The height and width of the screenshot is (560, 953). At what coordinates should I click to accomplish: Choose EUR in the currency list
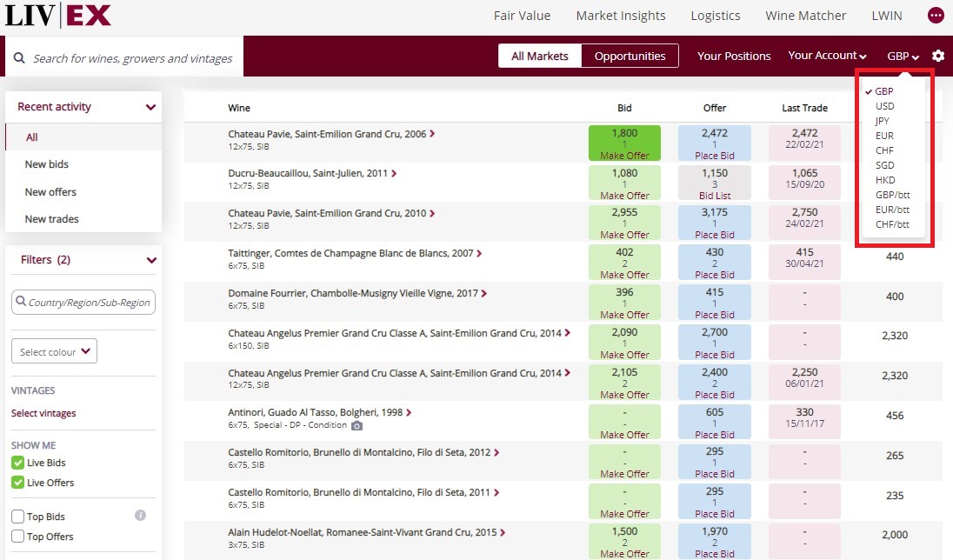[884, 136]
